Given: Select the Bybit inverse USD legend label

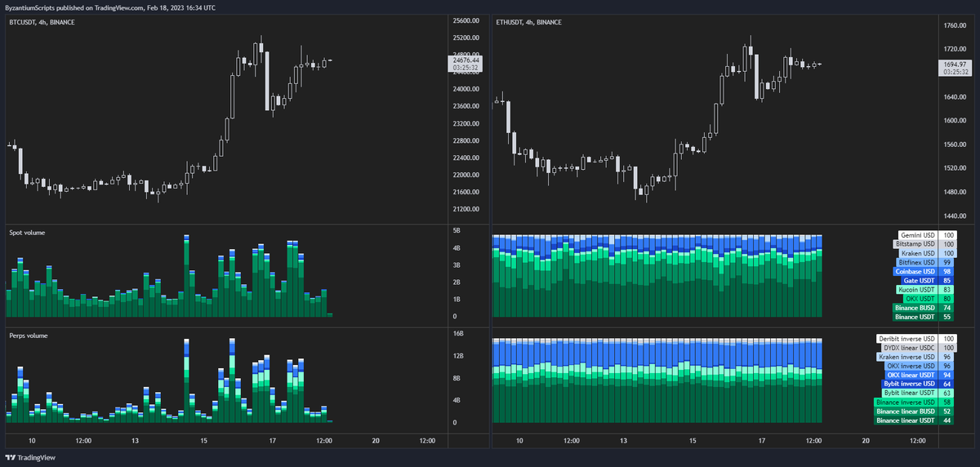Looking at the screenshot, I should 909,383.
